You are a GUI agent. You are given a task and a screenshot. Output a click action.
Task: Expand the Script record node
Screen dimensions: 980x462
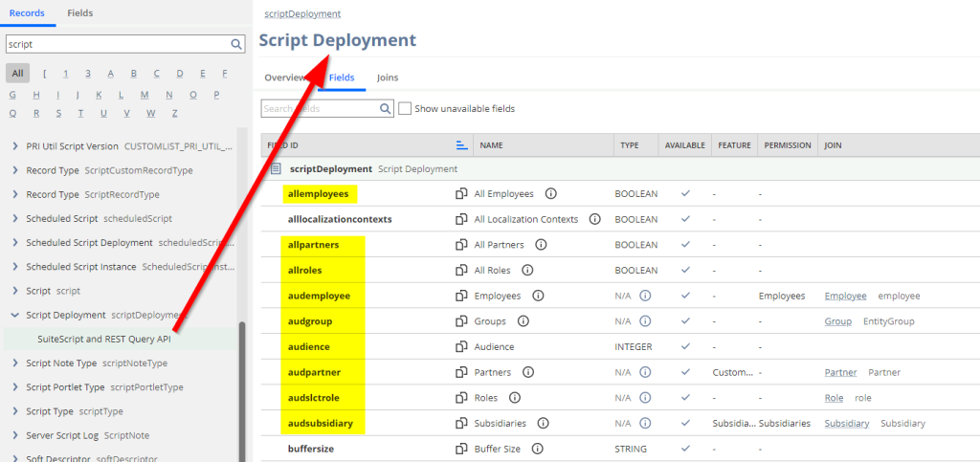(15, 291)
